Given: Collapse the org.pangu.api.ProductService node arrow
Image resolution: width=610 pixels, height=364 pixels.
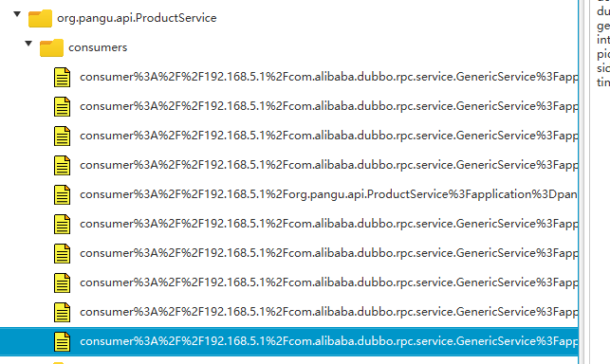Looking at the screenshot, I should click(17, 14).
